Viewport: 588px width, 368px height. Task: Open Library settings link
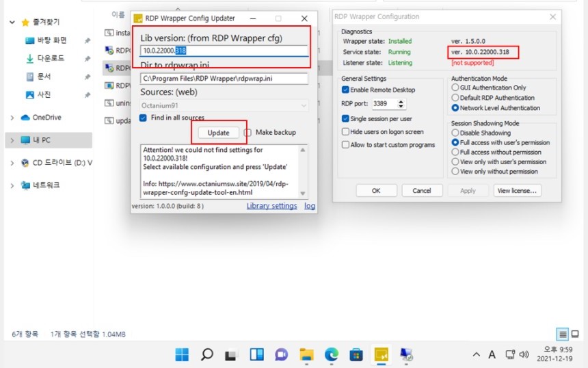271,206
